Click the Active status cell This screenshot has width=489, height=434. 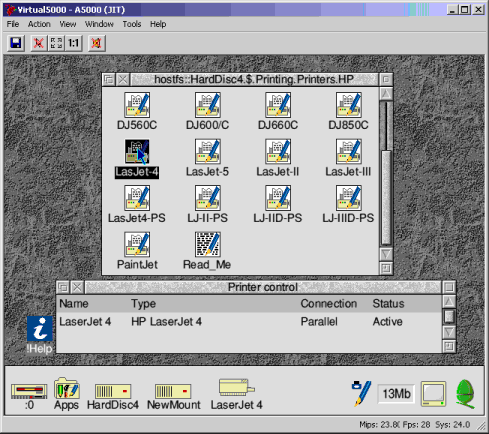(x=387, y=322)
